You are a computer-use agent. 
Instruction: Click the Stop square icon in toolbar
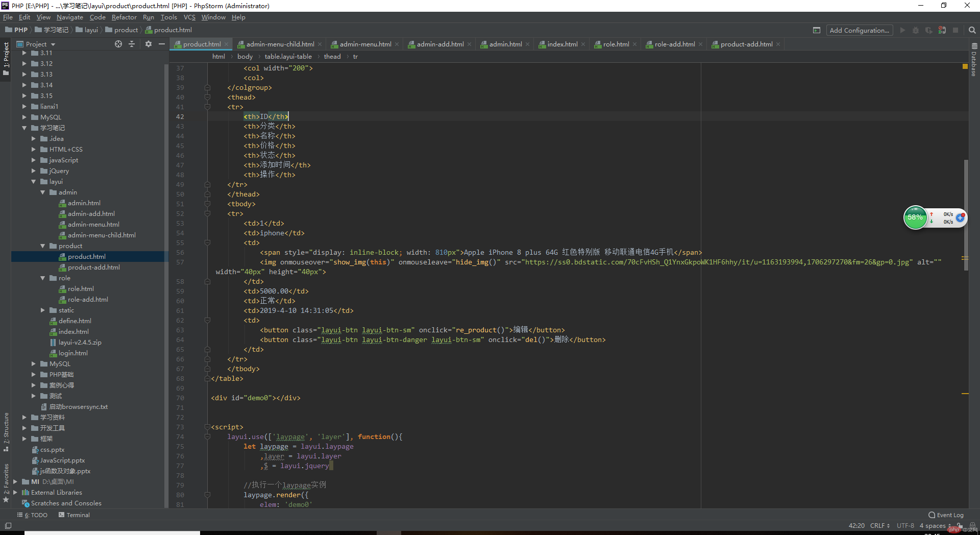click(x=955, y=30)
